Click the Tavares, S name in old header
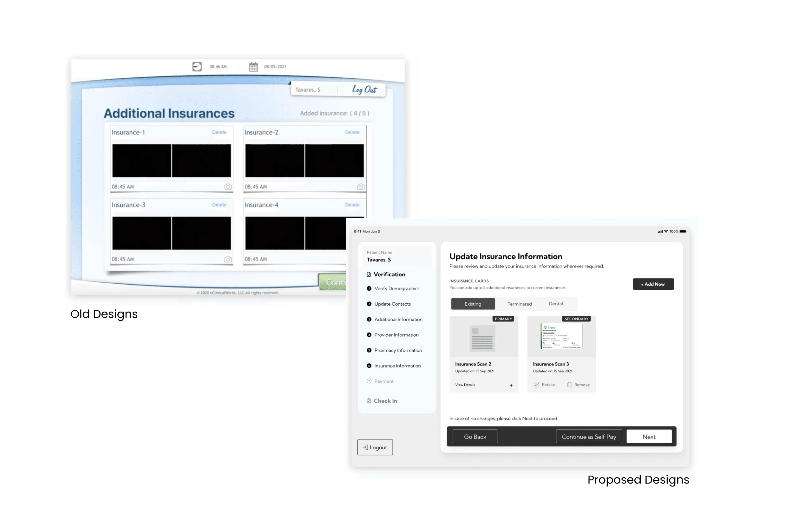Image resolution: width=812 pixels, height=528 pixels. (308, 90)
